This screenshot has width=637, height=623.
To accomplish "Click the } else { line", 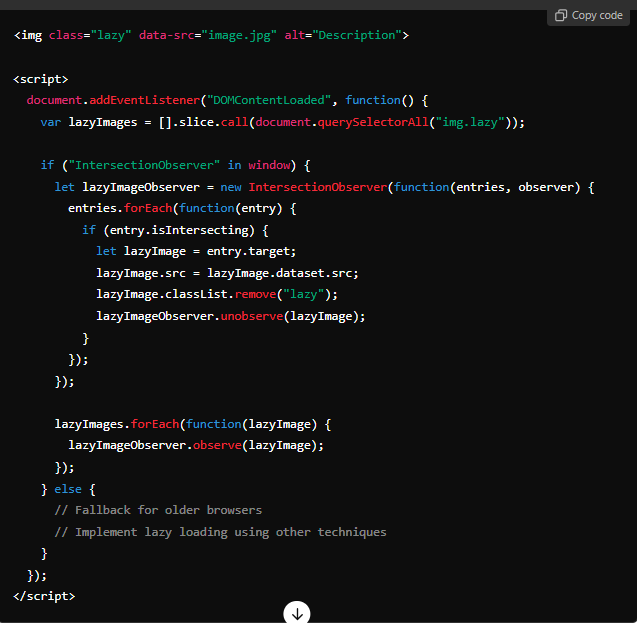I will point(68,489).
